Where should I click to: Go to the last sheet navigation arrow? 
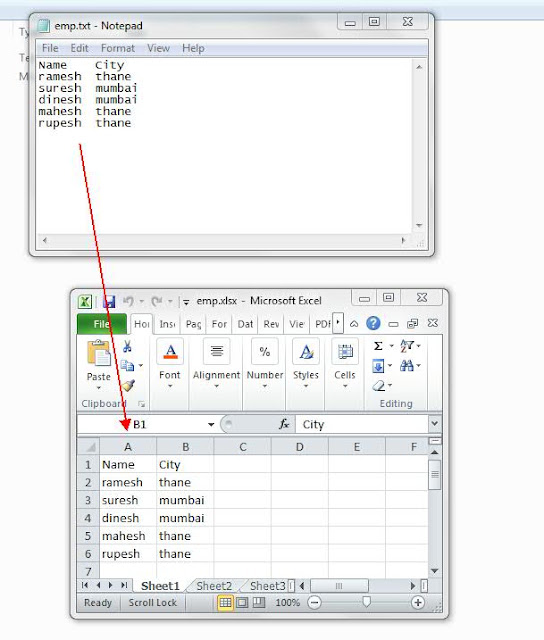[124, 585]
